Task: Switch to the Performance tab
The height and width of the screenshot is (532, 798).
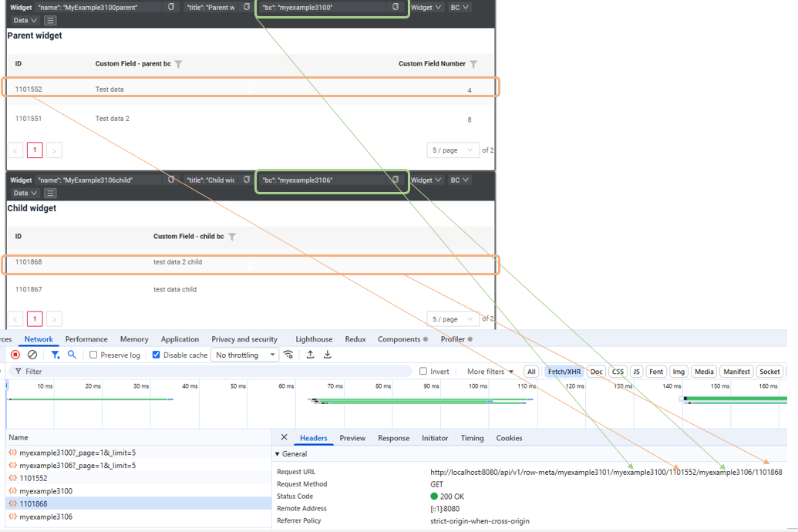Action: pyautogui.click(x=86, y=339)
